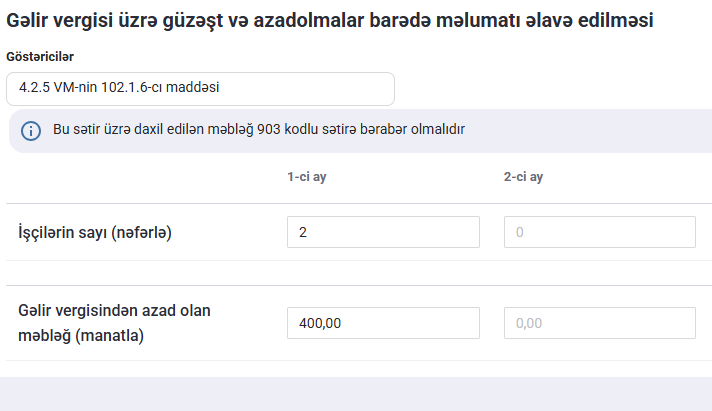Click the "Göstəricilər" field label
712x411 pixels.
[x=40, y=57]
